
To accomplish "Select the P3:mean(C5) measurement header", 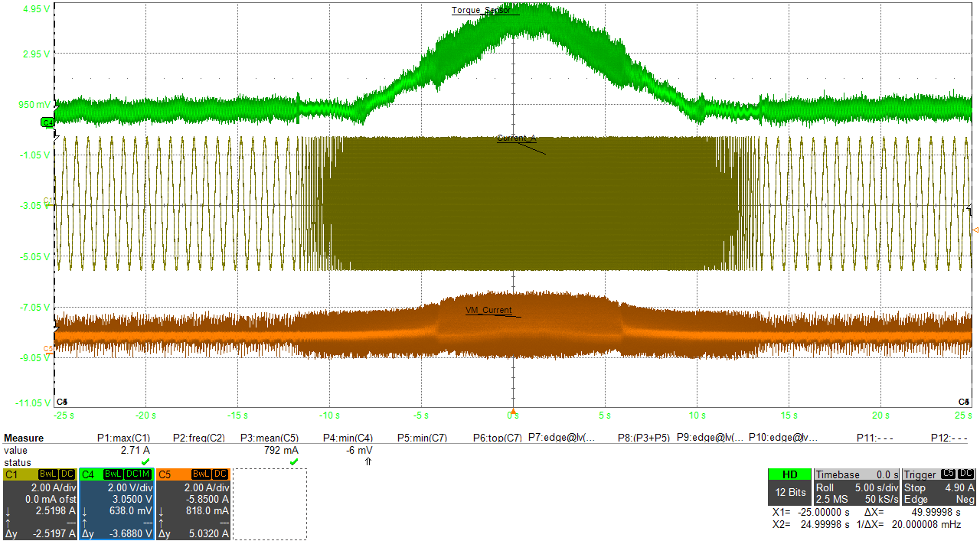I will coord(269,438).
